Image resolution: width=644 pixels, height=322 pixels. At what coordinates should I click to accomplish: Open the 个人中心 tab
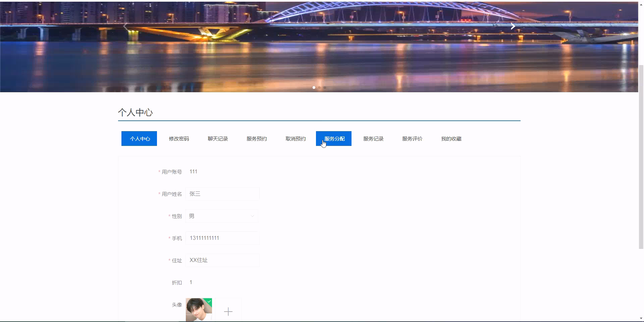pos(139,139)
